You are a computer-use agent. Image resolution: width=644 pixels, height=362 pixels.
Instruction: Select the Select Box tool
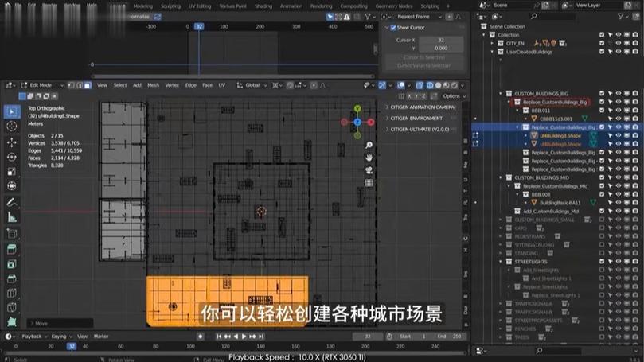coord(12,111)
